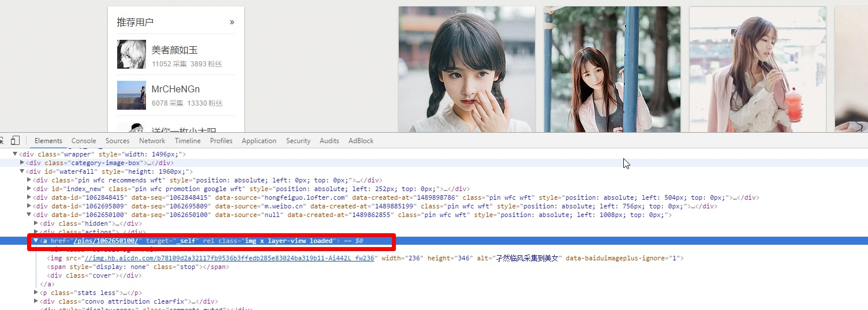Click the /pins/1062650100/ href link
Viewport: 868px width, 310px height.
106,241
